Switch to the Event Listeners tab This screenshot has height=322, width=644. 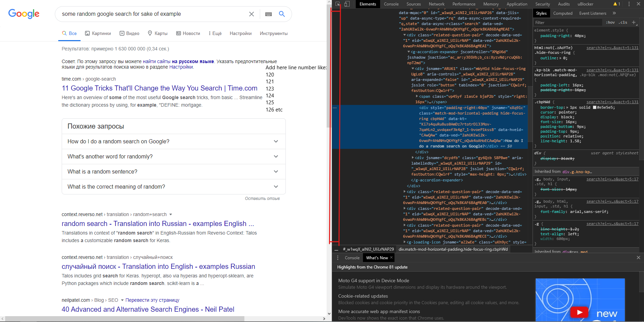tap(593, 13)
